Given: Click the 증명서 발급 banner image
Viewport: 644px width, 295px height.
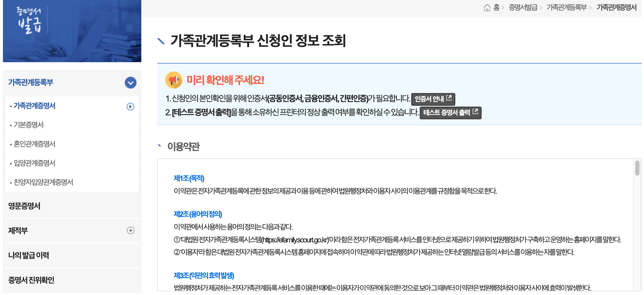Looking at the screenshot, I should click(x=72, y=31).
